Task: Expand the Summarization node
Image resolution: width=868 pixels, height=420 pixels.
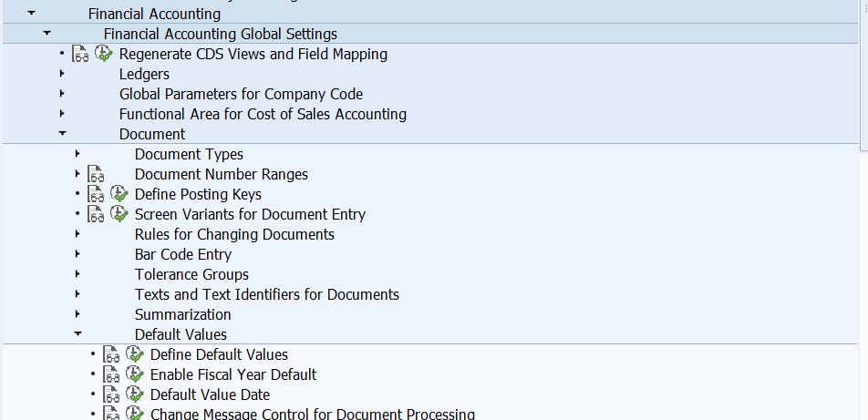Action: [x=77, y=313]
